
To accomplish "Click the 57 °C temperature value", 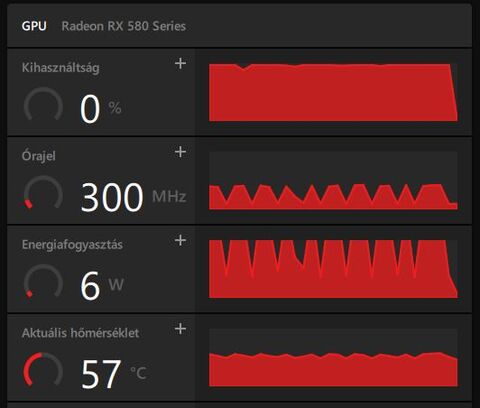I will coord(114,374).
